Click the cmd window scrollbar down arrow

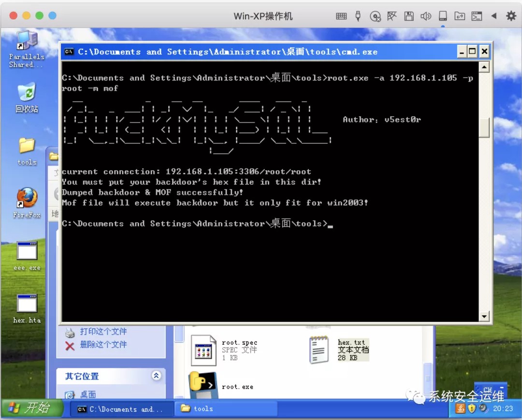click(x=484, y=317)
